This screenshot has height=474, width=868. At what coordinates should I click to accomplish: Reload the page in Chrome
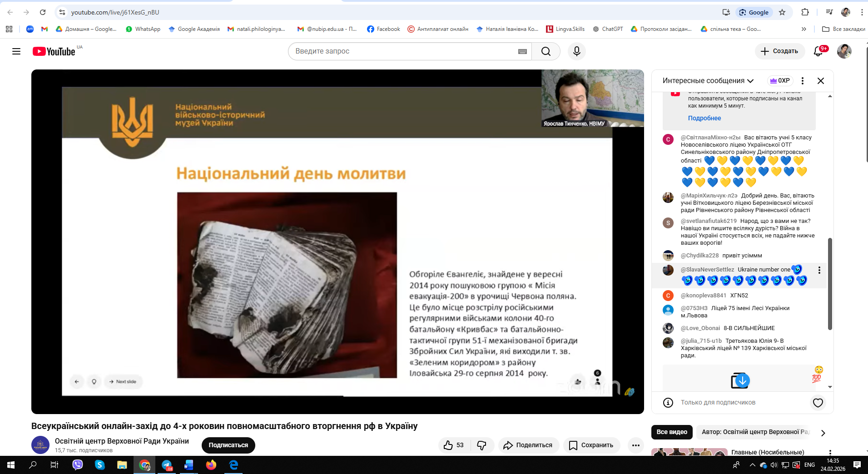coord(43,12)
